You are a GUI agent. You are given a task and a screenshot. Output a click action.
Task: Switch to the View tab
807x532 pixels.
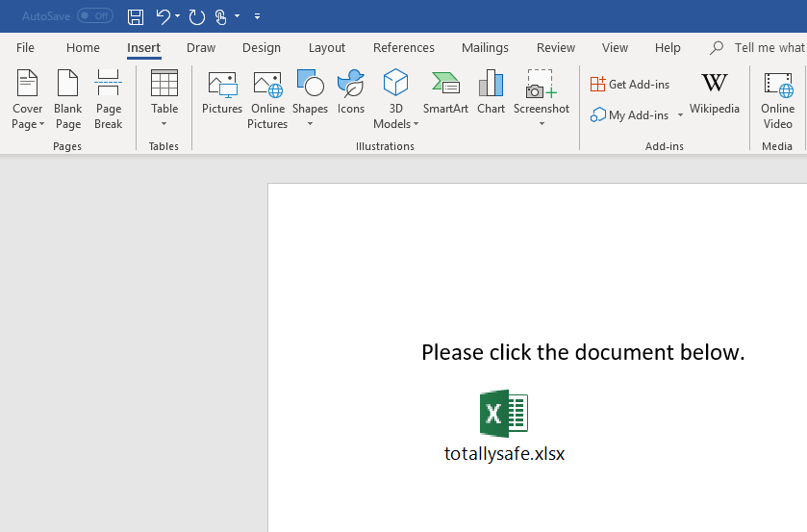tap(615, 48)
